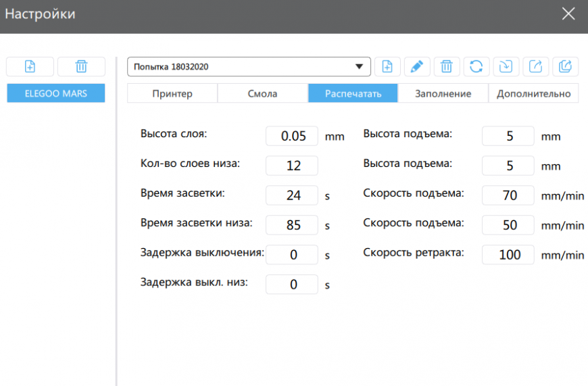This screenshot has width=588, height=386.
Task: Switch to the Заполнение tab
Action: (443, 93)
